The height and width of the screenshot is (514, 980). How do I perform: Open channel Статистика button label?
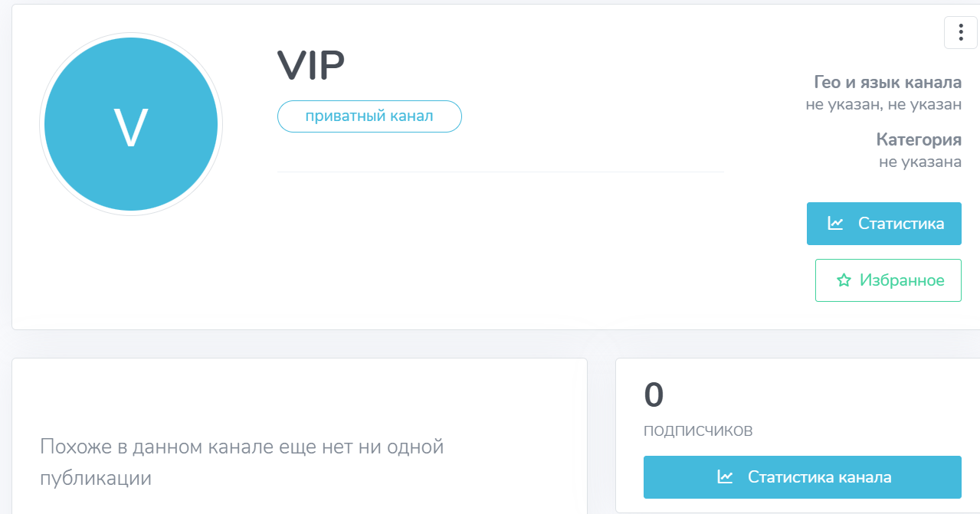click(900, 224)
